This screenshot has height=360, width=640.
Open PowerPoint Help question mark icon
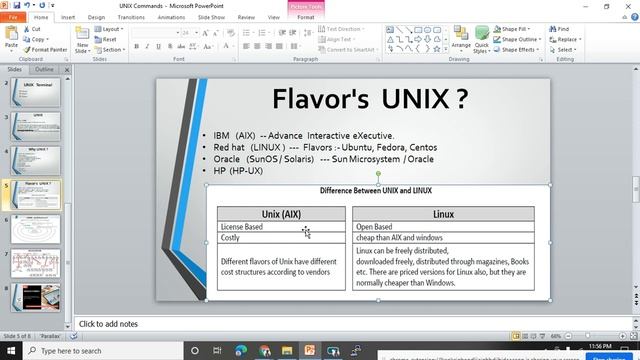[x=635, y=17]
